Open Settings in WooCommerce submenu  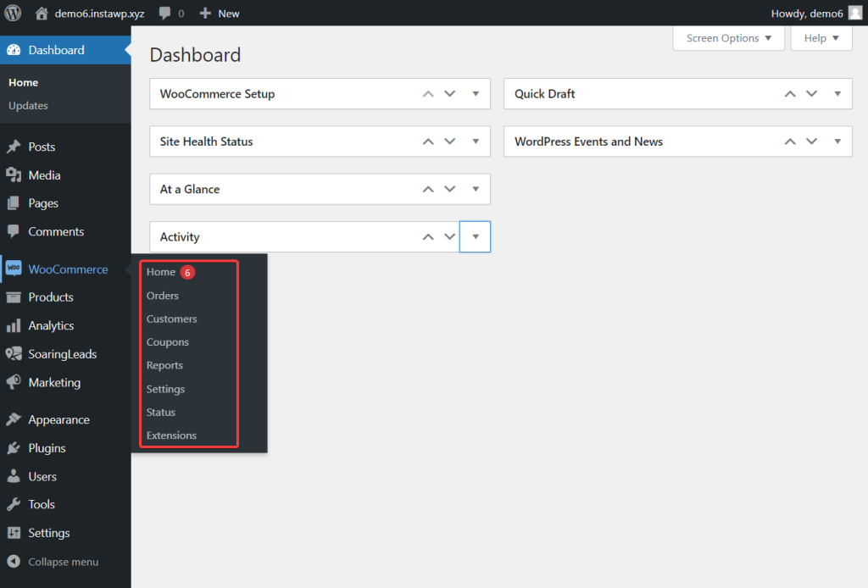165,389
